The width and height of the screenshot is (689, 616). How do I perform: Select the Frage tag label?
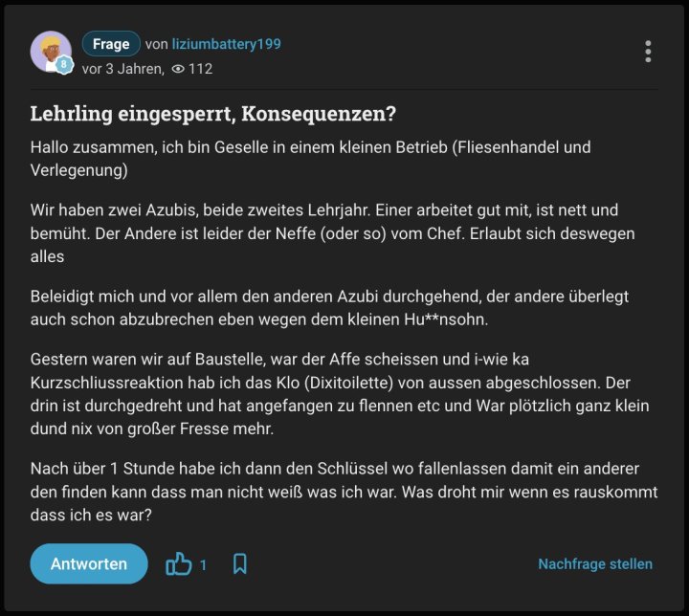(x=111, y=44)
